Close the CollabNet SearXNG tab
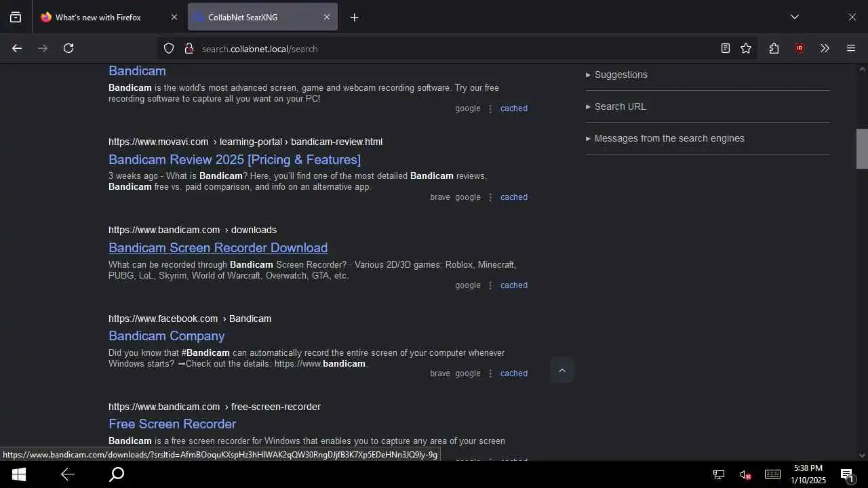This screenshot has width=868, height=488. (x=326, y=18)
